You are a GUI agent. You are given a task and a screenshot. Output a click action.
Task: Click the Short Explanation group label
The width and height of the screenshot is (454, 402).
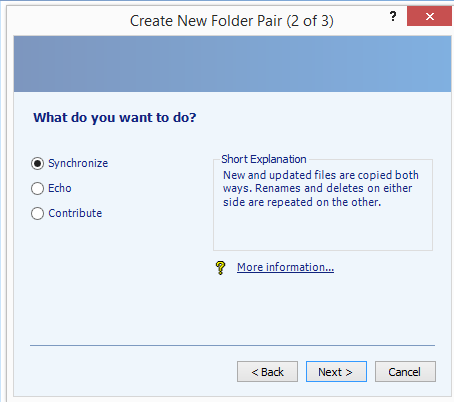click(x=264, y=159)
